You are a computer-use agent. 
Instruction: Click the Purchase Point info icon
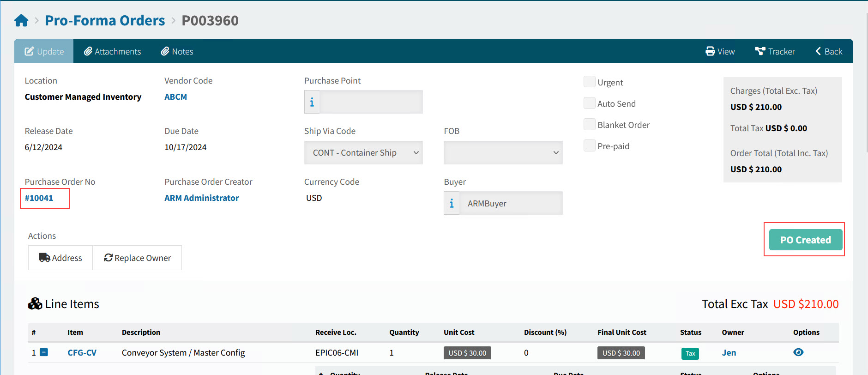(312, 102)
